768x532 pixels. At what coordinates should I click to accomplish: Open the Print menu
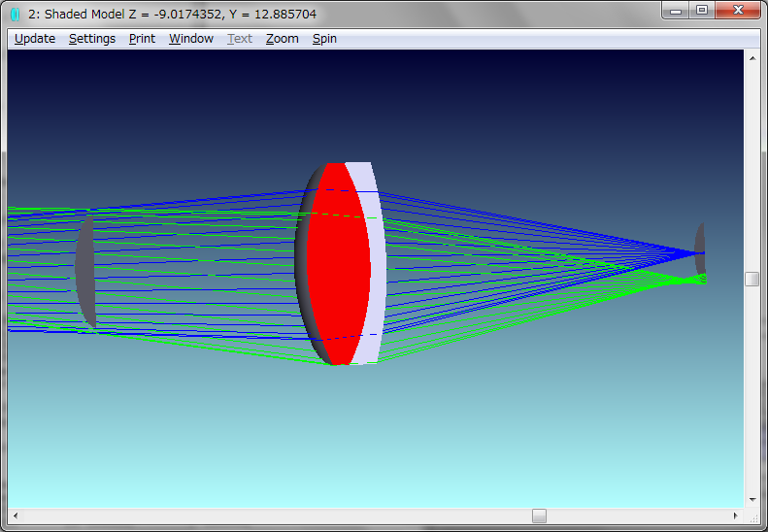click(x=142, y=39)
